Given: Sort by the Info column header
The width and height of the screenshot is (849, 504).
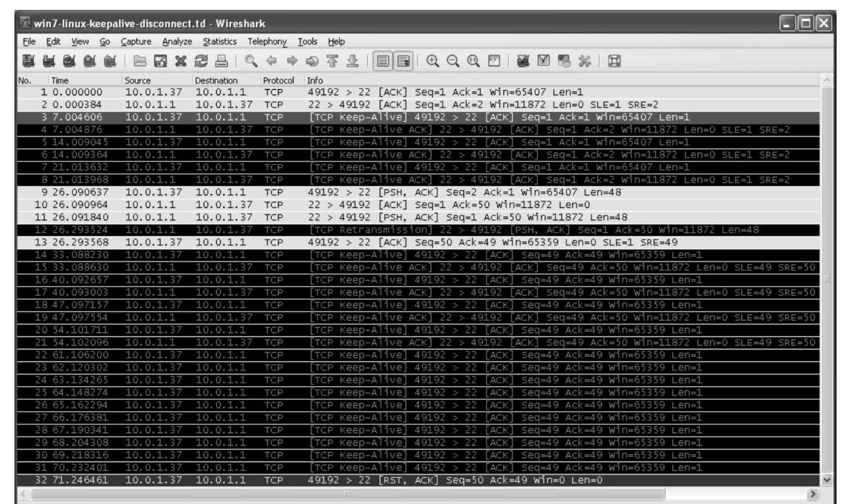Looking at the screenshot, I should click(x=563, y=80).
